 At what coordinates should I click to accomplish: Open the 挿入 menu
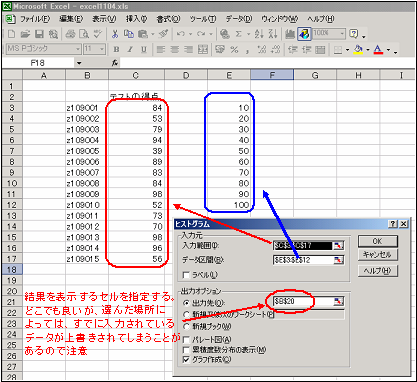pos(136,19)
